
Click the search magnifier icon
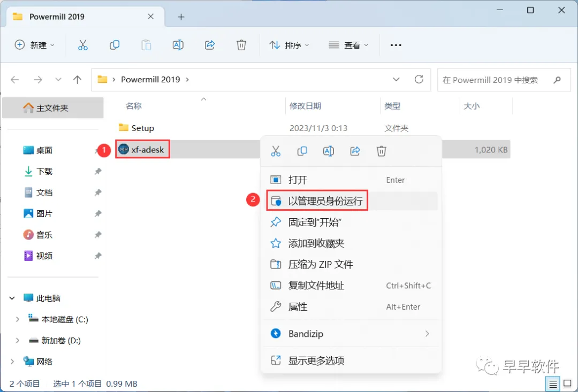(x=557, y=80)
